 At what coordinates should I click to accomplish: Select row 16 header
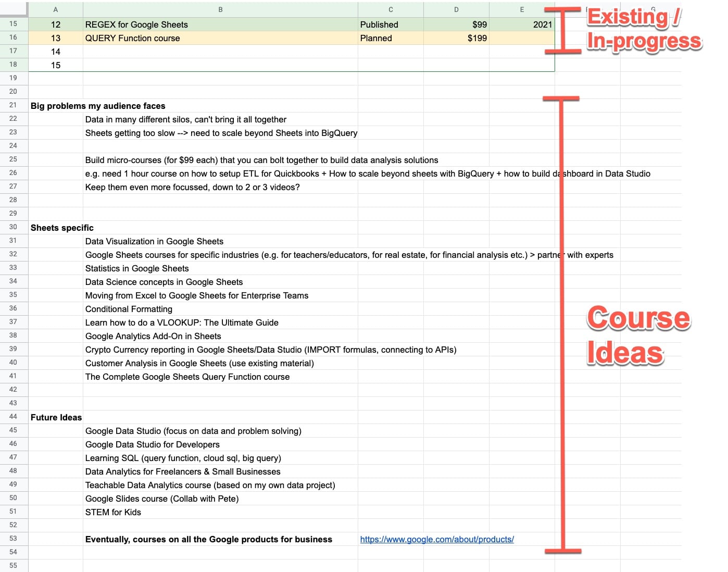point(14,38)
